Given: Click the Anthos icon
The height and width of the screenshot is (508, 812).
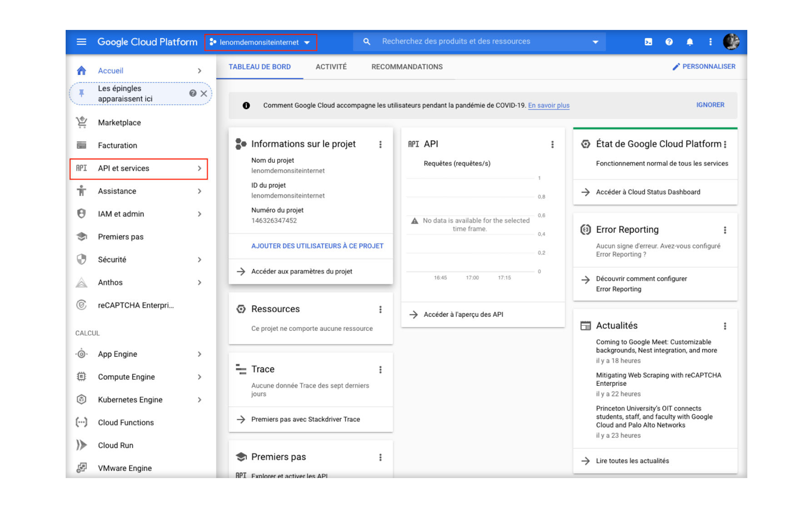Looking at the screenshot, I should tap(82, 282).
